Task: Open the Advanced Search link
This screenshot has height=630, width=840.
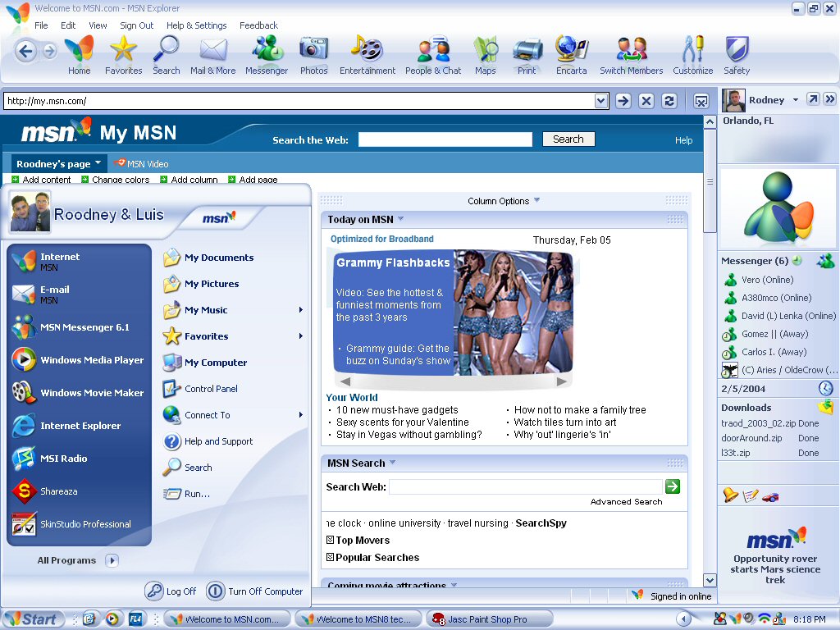Action: 626,501
